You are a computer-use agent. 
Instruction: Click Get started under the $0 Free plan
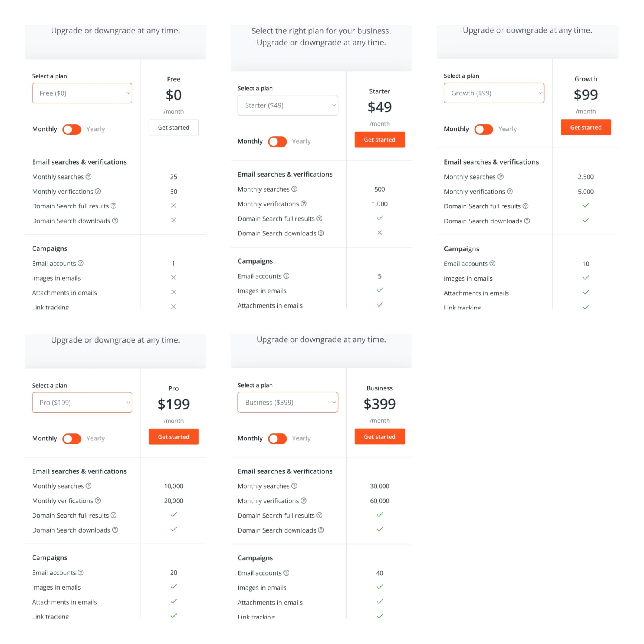(173, 128)
